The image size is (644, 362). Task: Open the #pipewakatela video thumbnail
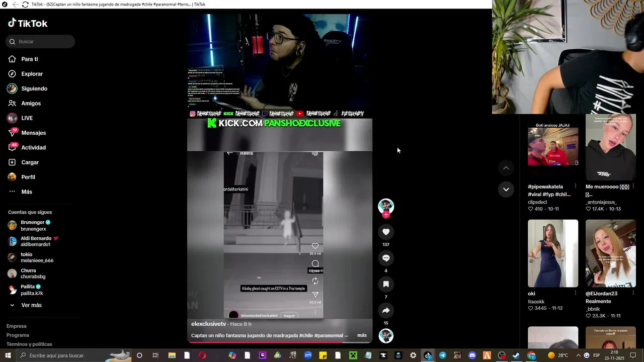point(553,147)
